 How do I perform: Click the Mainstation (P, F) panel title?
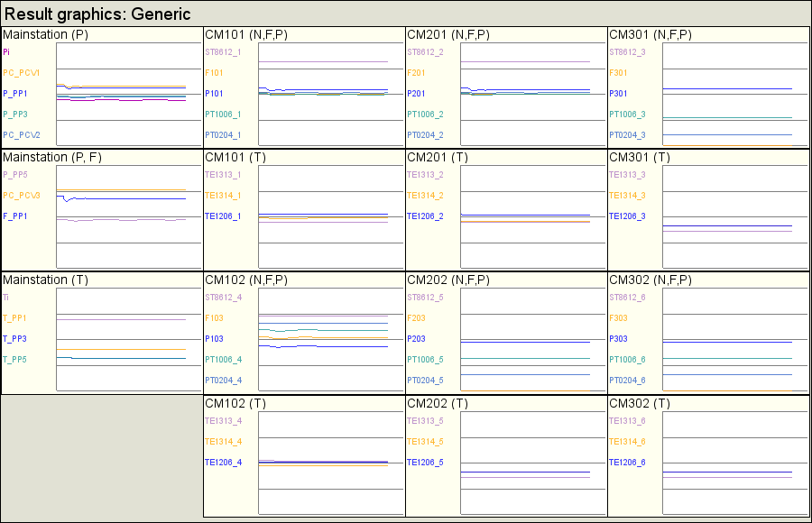coord(52,158)
